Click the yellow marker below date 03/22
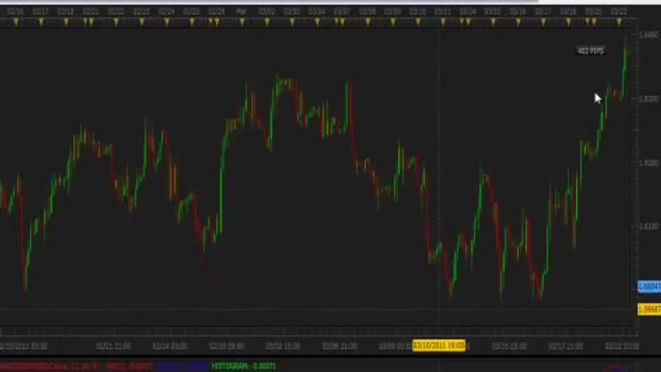 [619, 21]
